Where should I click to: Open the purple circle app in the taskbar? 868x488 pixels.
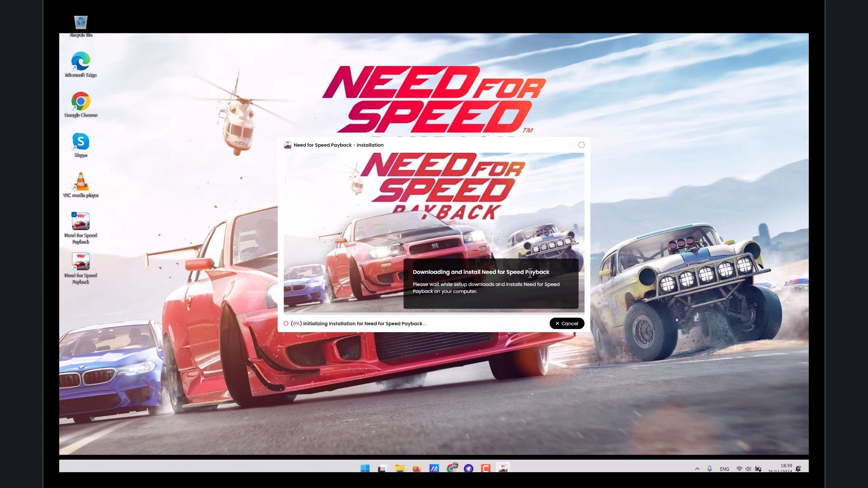469,468
